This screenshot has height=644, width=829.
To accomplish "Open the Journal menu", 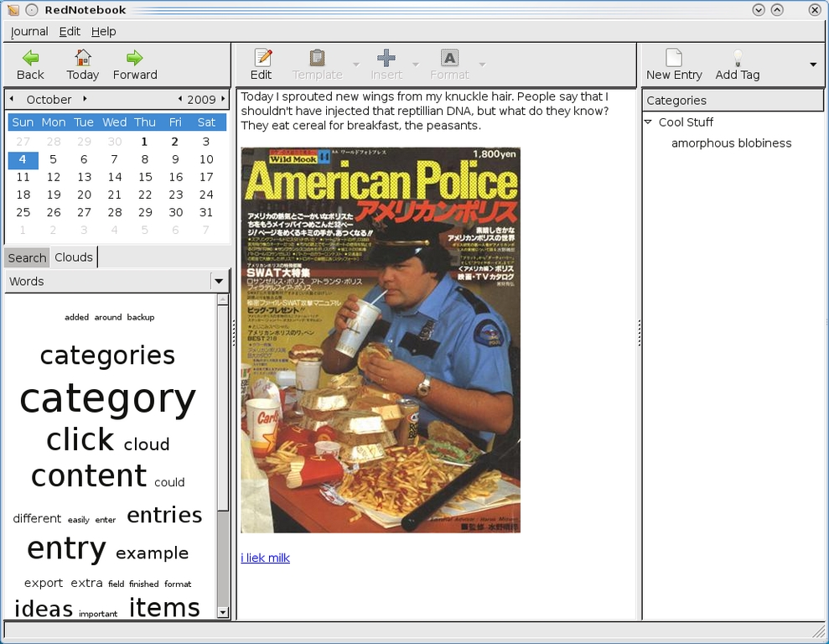I will coord(29,31).
